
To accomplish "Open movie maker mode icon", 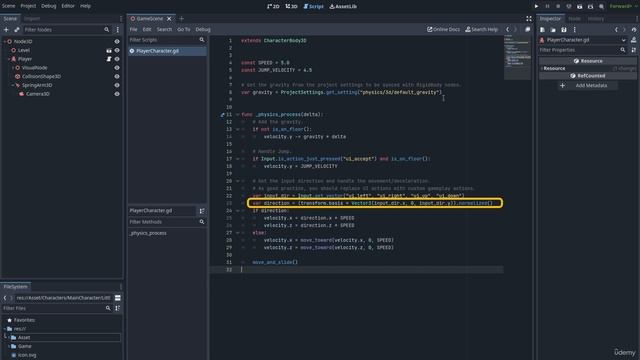I will (x=601, y=6).
